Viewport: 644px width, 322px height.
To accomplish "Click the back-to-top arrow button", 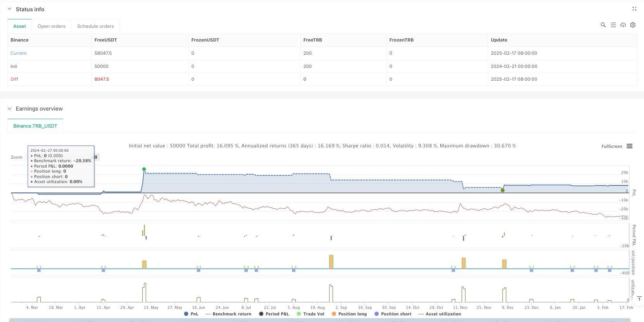I will (x=639, y=299).
